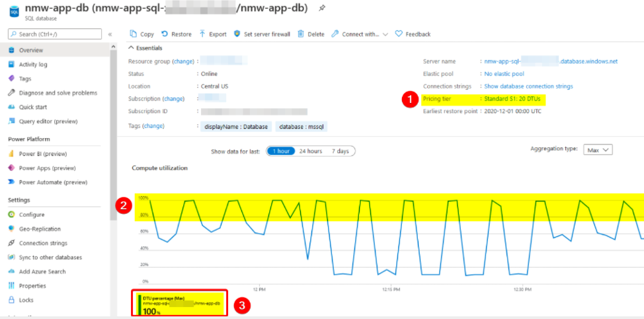Click Resource group change link
This screenshot has height=319, width=644.
pos(183,61)
